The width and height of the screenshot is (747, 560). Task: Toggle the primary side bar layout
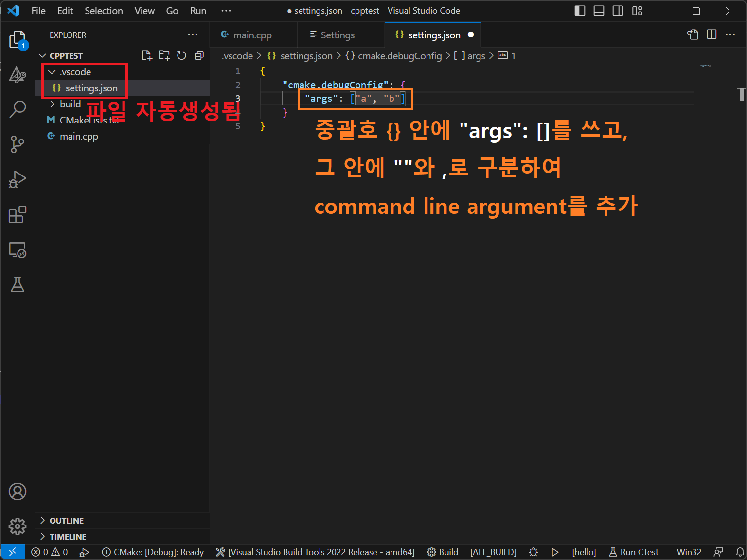[x=580, y=11]
